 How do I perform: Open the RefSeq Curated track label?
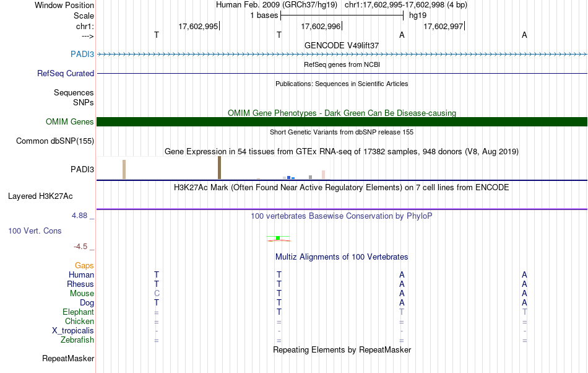click(x=65, y=74)
